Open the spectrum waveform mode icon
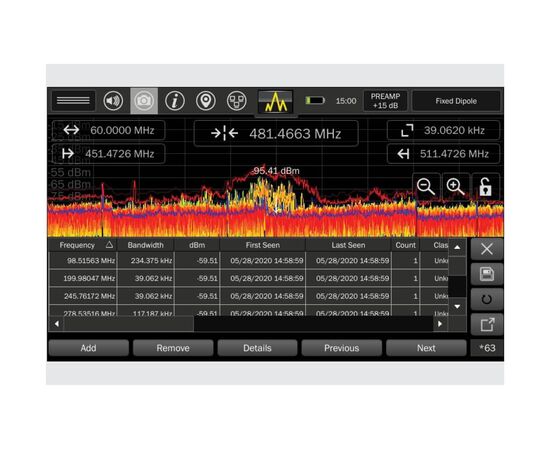Image resolution: width=550 pixels, height=450 pixels. coord(276,101)
